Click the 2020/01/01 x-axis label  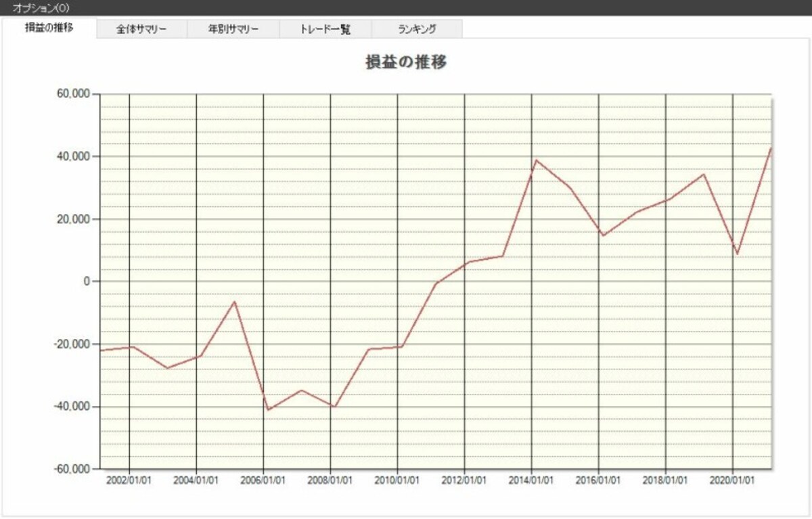click(x=733, y=480)
